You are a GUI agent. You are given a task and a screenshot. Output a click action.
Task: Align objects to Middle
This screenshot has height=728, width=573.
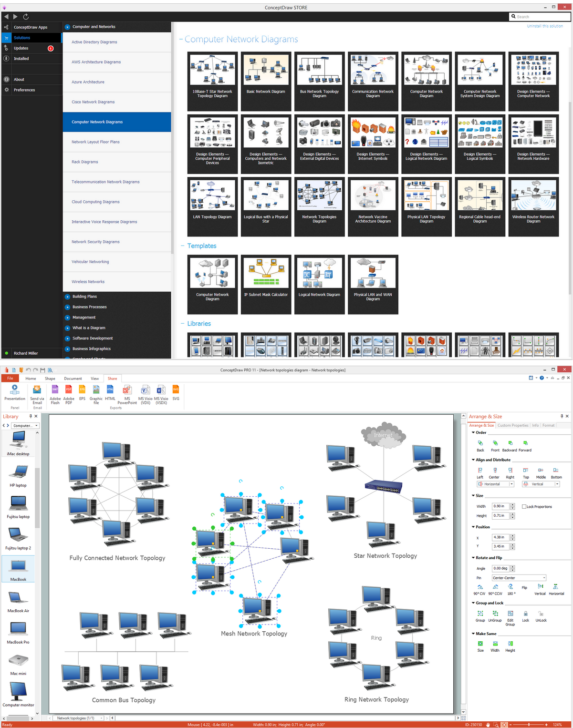[x=541, y=473]
